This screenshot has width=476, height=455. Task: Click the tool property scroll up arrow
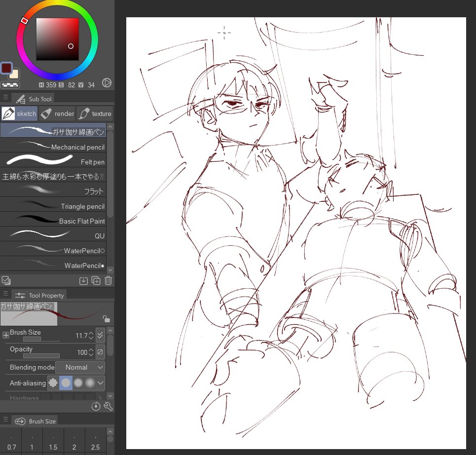click(x=110, y=331)
